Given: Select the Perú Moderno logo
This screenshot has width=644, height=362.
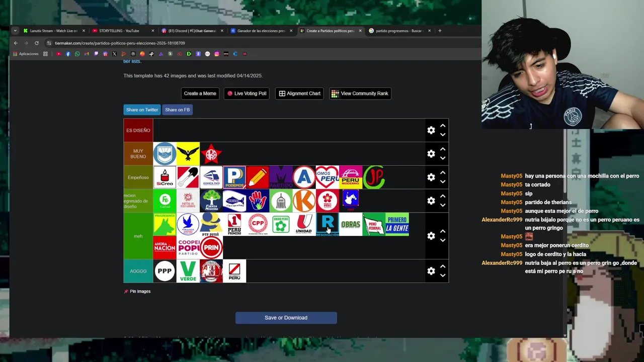Looking at the screenshot, I should (x=350, y=177).
